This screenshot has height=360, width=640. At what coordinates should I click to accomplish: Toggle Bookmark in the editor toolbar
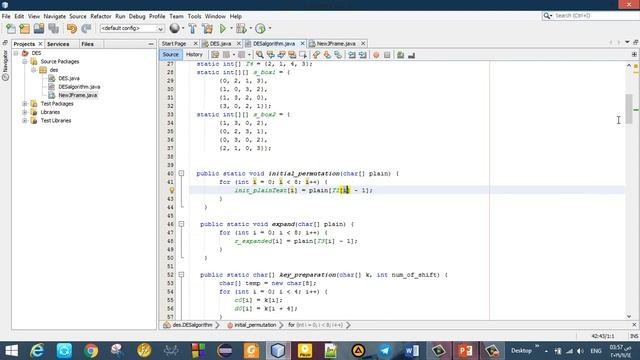(x=338, y=55)
